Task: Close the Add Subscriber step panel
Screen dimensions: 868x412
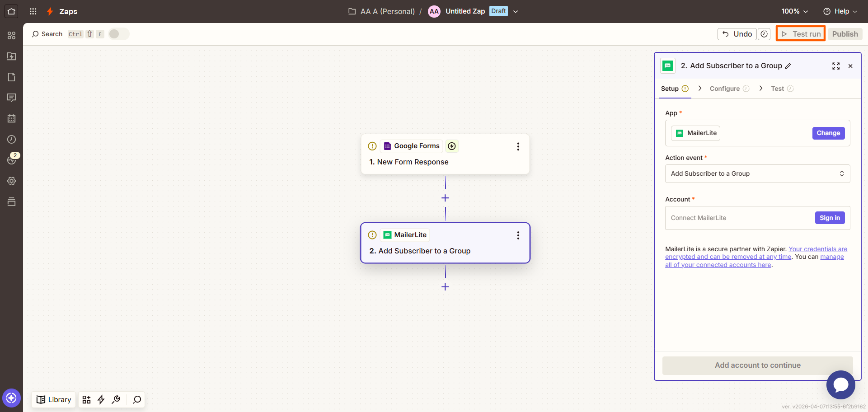Action: pos(850,66)
